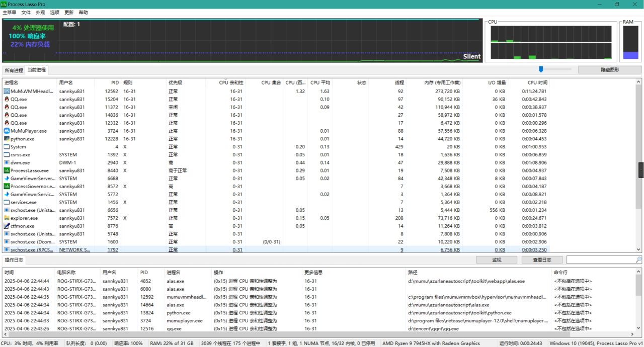This screenshot has width=644, height=347.
Task: Click the ctfmon.exe pen icon
Action: 7,226
